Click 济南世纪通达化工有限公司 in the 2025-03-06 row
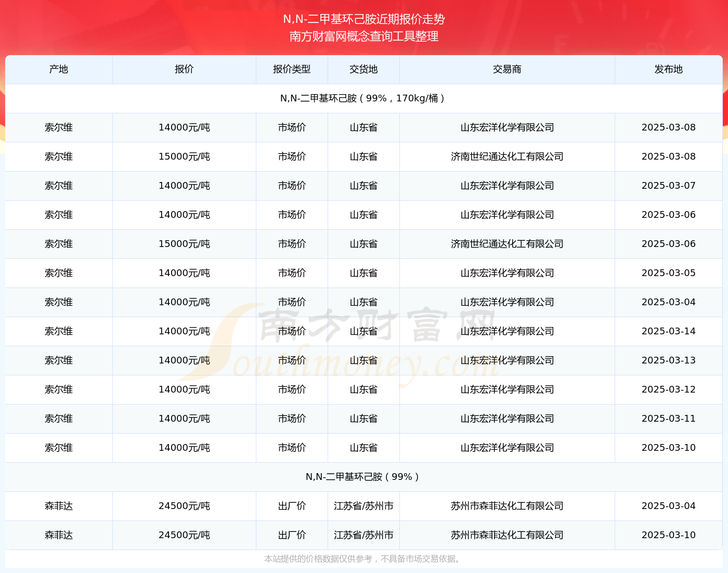Screen dimensions: 728x573 coord(507,244)
